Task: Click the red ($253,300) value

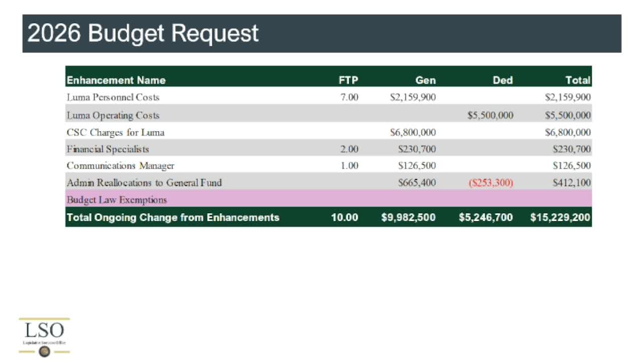Action: point(491,183)
